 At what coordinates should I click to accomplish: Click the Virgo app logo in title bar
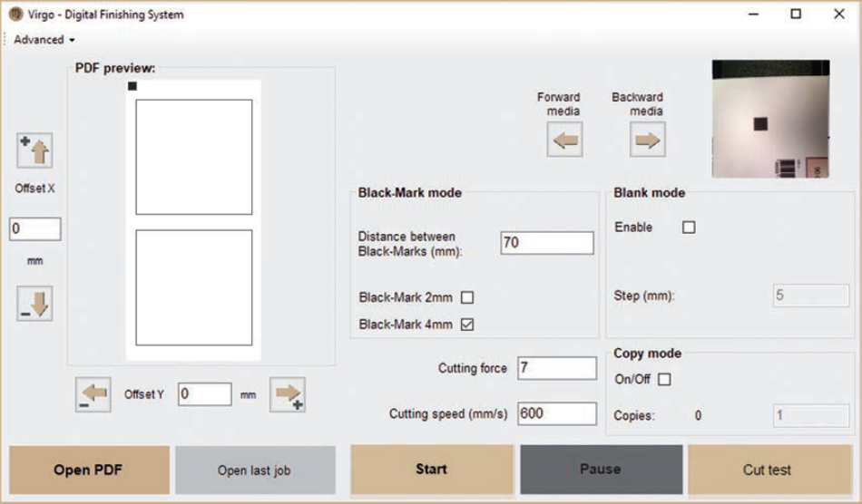pos(16,15)
